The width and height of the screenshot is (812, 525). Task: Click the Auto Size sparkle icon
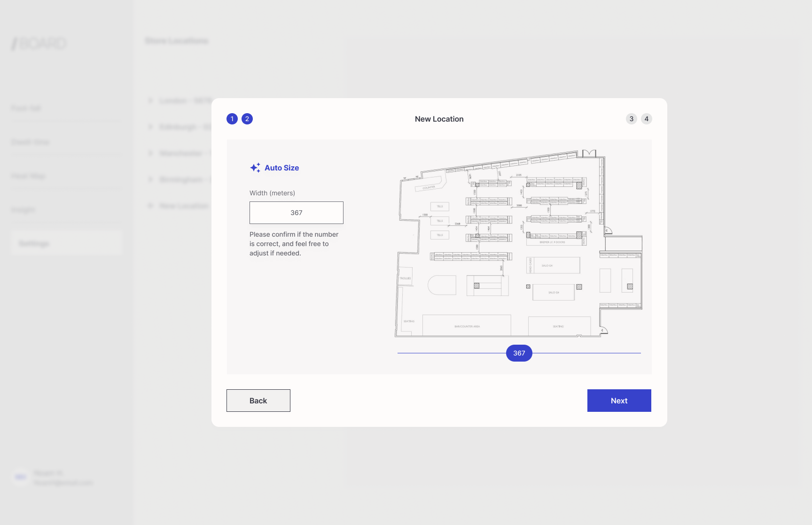tap(255, 168)
